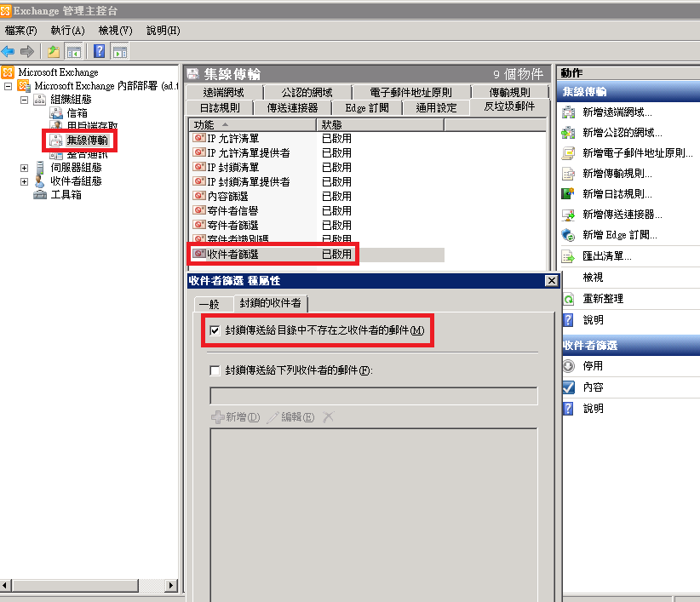Click the Forward arrow toolbar icon

point(27,52)
